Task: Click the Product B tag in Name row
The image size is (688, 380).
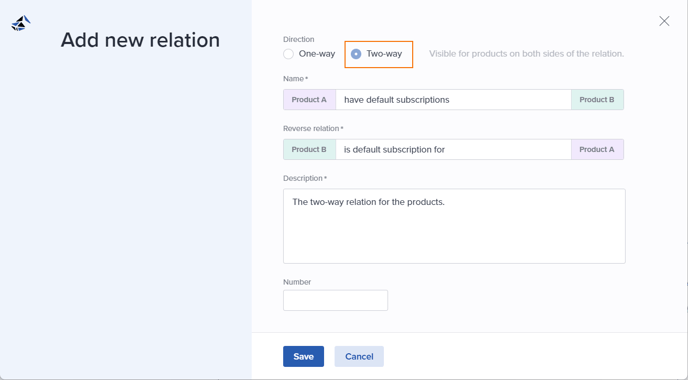Action: 597,100
